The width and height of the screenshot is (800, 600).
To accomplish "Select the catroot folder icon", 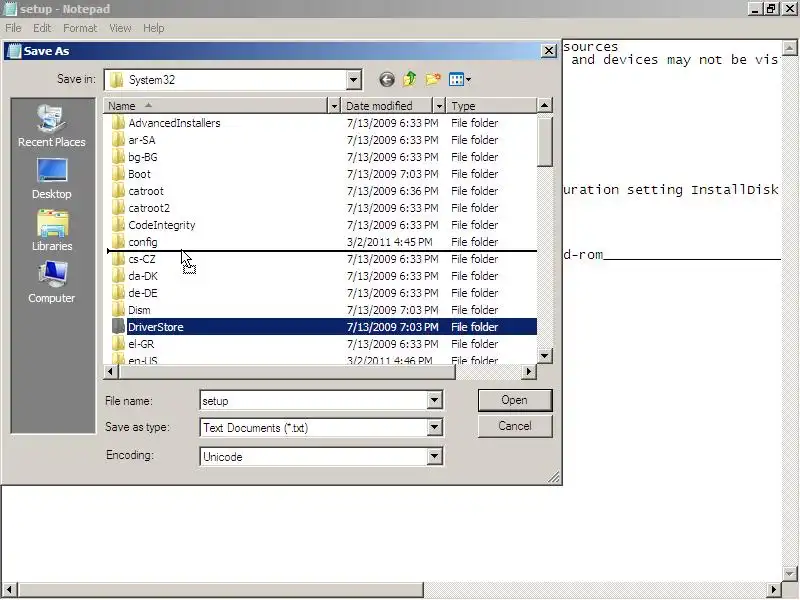I will pyautogui.click(x=118, y=191).
